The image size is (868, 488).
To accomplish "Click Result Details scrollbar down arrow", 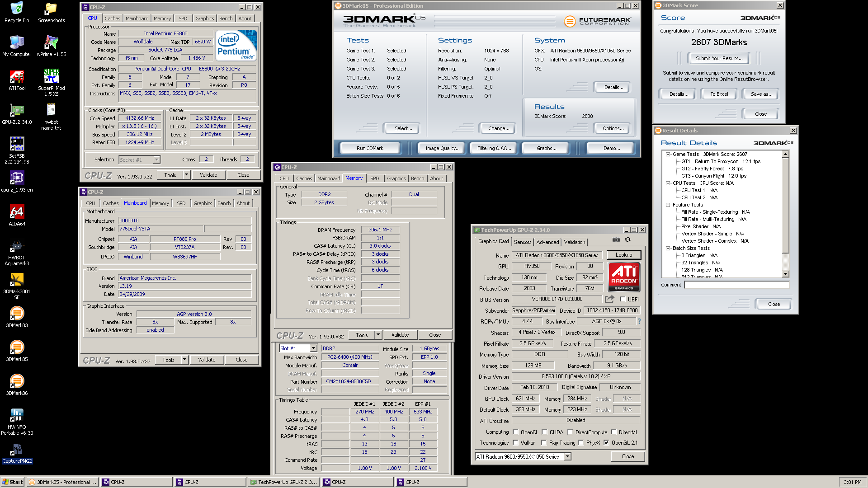I will [x=785, y=274].
